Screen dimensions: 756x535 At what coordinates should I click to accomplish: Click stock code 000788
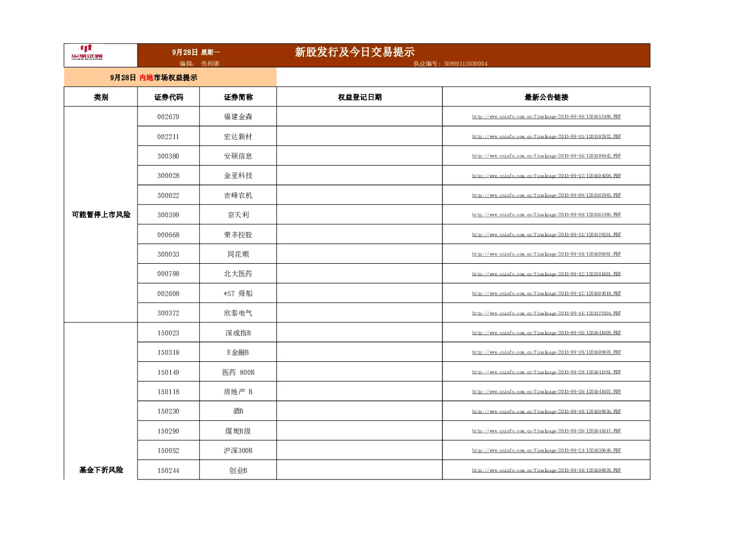click(x=168, y=274)
